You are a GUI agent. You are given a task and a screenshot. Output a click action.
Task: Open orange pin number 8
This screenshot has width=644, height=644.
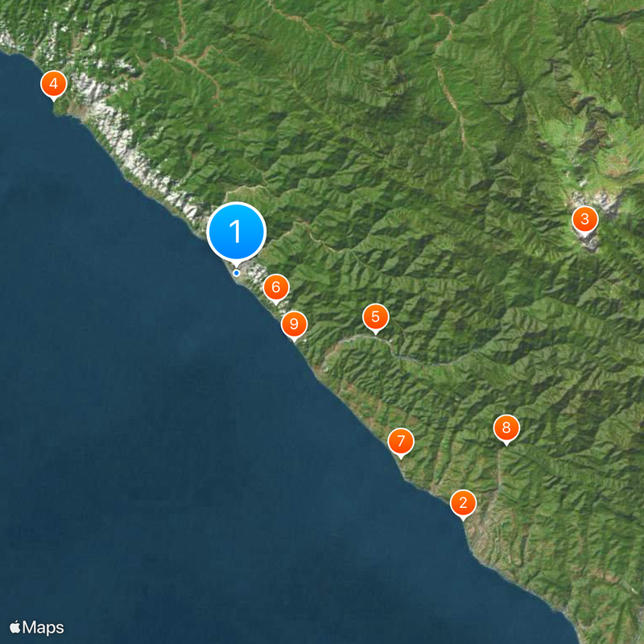click(x=506, y=429)
